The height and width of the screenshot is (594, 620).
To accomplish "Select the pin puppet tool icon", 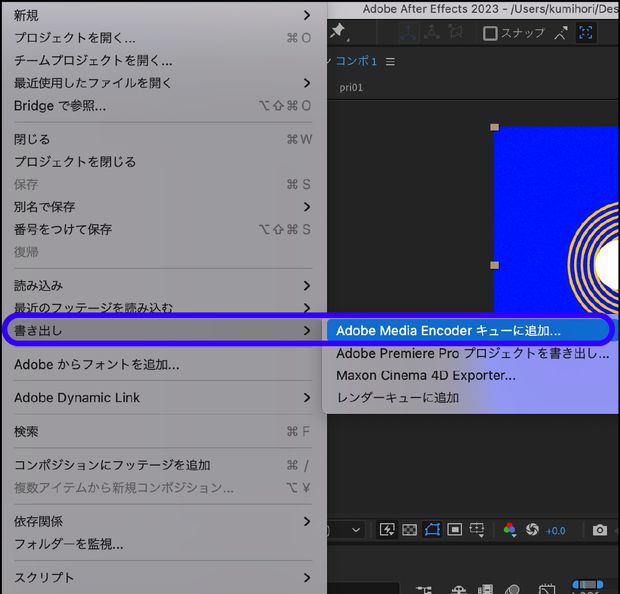I will pyautogui.click(x=339, y=31).
